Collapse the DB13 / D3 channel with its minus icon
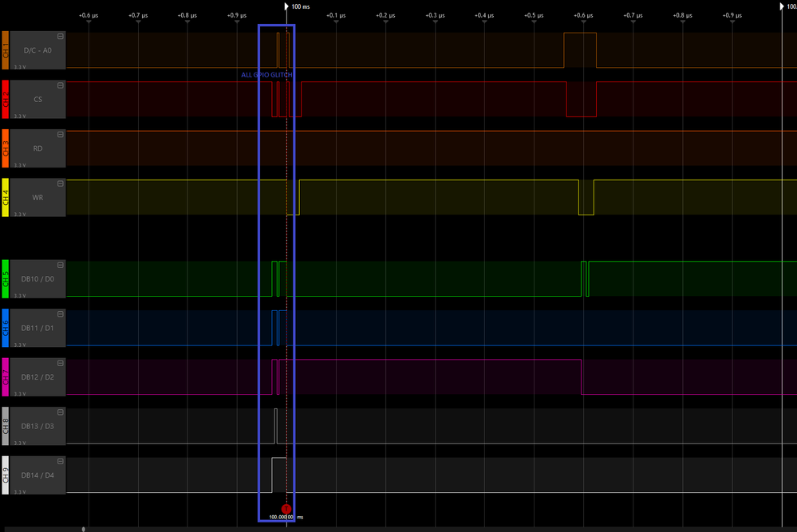Screen dimensions: 797x532 pyautogui.click(x=61, y=412)
